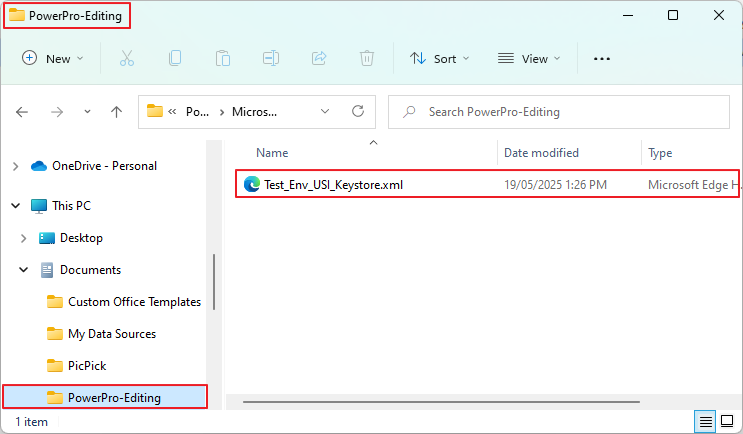
Task: Click the search magnifier icon
Action: (x=409, y=112)
